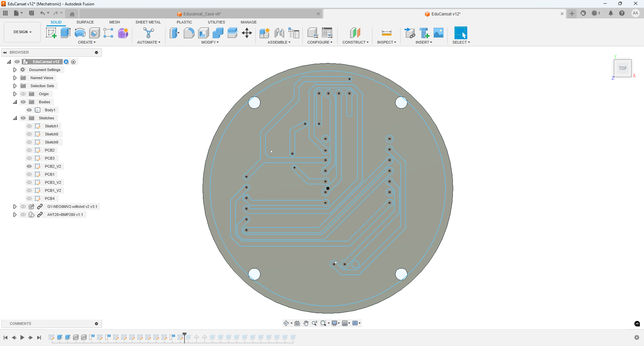
Task: Select the Extrude tool
Action: (65, 33)
